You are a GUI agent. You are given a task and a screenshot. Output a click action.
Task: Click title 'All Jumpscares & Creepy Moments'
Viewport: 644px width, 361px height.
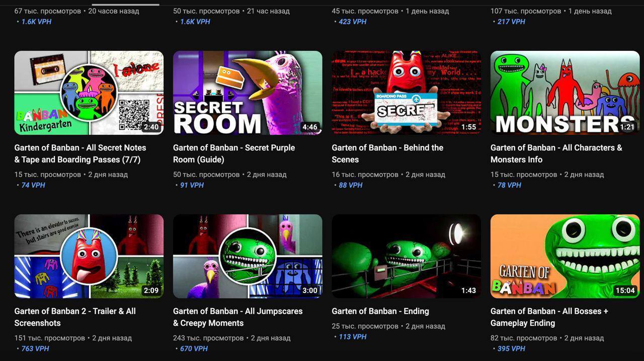click(237, 317)
